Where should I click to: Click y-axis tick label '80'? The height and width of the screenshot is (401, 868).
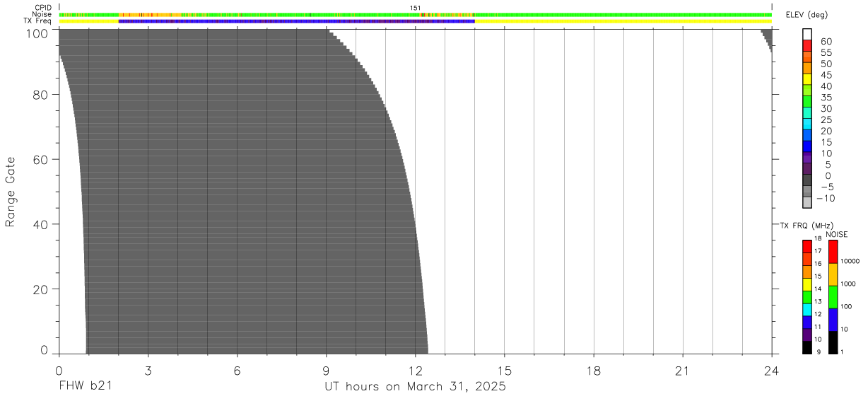coord(41,95)
